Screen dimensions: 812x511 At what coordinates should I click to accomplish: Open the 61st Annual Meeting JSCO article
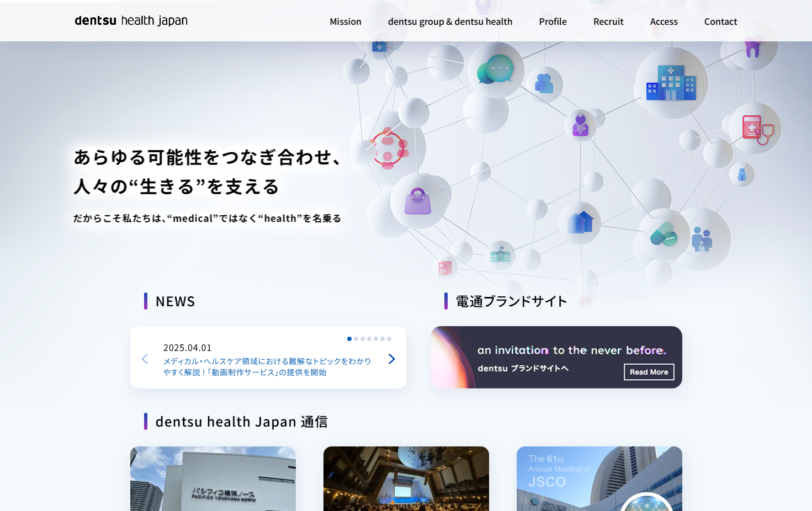click(599, 478)
